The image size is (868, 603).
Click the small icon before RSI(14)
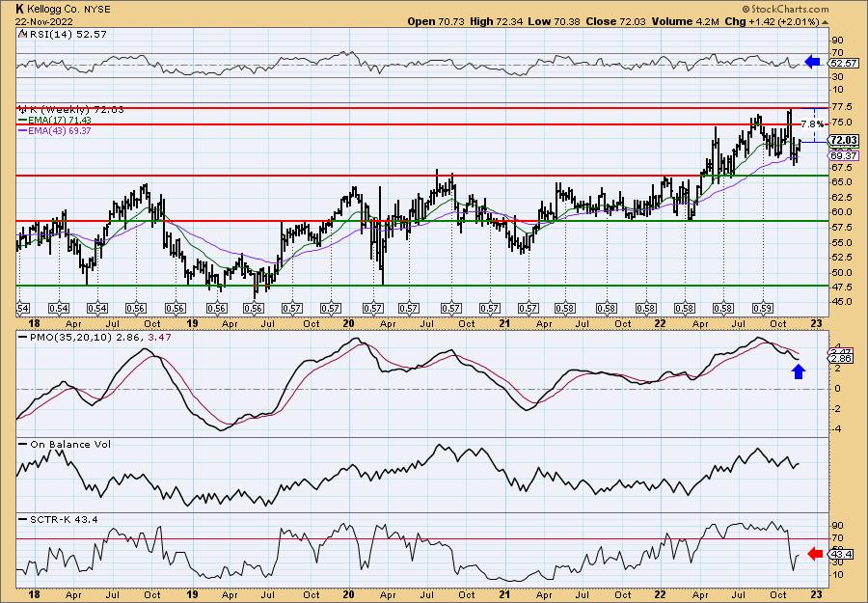[22, 34]
